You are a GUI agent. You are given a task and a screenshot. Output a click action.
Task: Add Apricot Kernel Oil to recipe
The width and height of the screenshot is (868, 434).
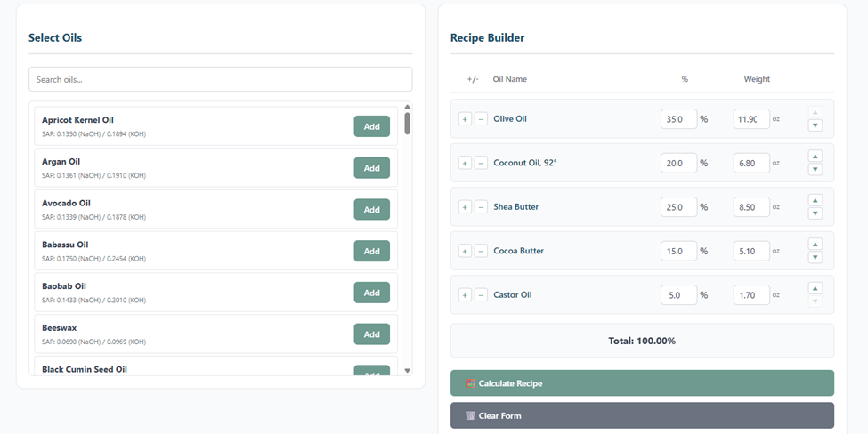(371, 126)
